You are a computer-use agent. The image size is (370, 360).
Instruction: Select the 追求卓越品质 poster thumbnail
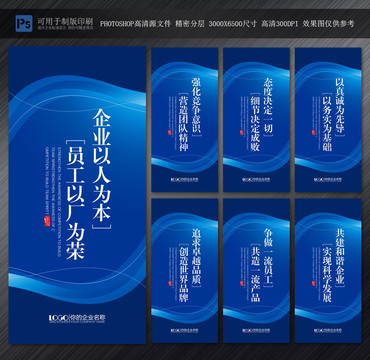coord(185,271)
